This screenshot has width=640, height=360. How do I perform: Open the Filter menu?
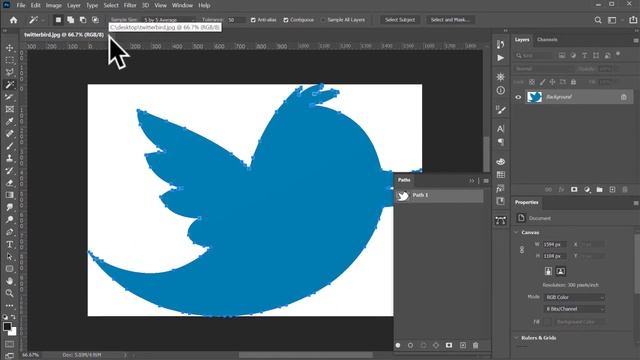(130, 5)
